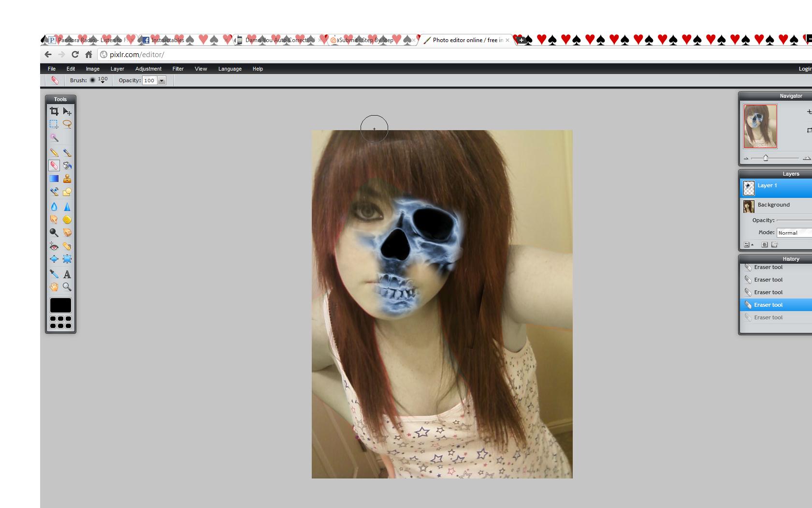The height and width of the screenshot is (508, 812).
Task: Select the Sponge tool
Action: pyautogui.click(x=67, y=220)
